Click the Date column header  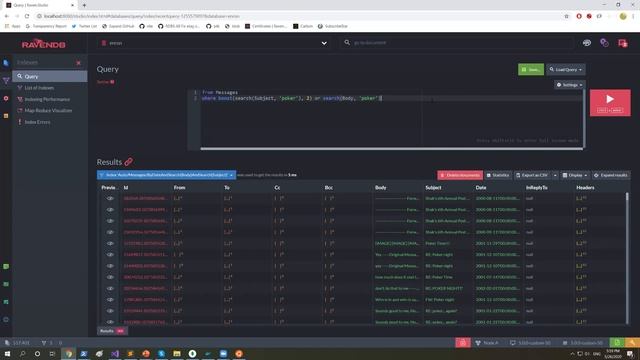[481, 188]
